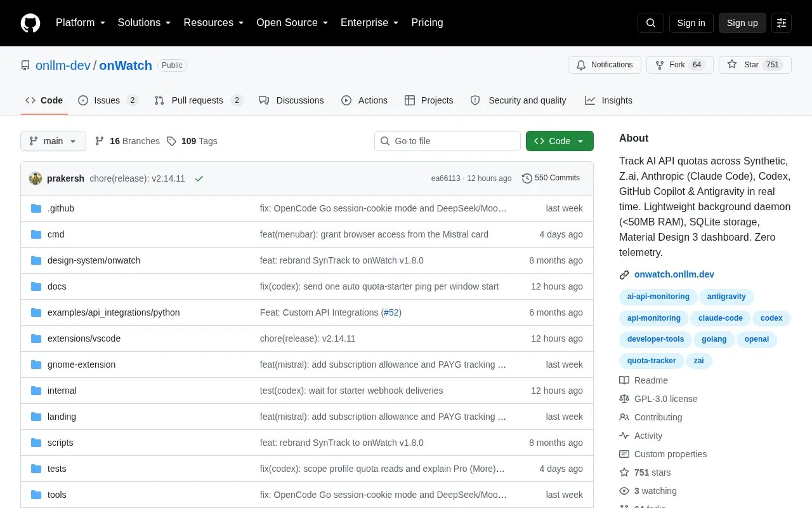The width and height of the screenshot is (812, 508).
Task: Focus the Go to file field
Action: [x=447, y=141]
